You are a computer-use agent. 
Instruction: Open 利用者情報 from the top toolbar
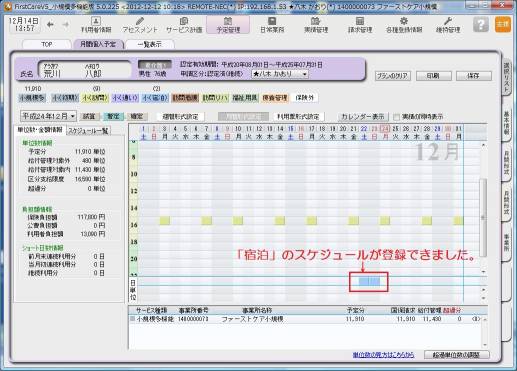click(96, 25)
